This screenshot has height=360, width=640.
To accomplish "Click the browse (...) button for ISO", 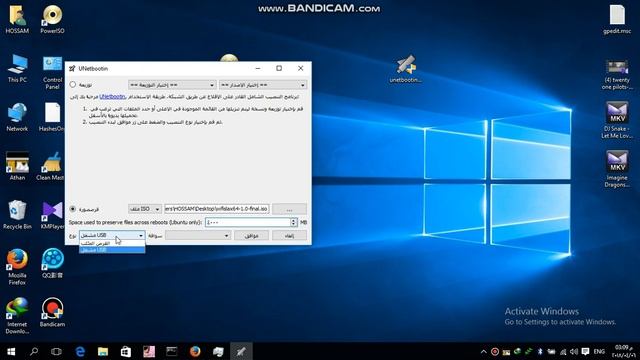I will pos(289,209).
